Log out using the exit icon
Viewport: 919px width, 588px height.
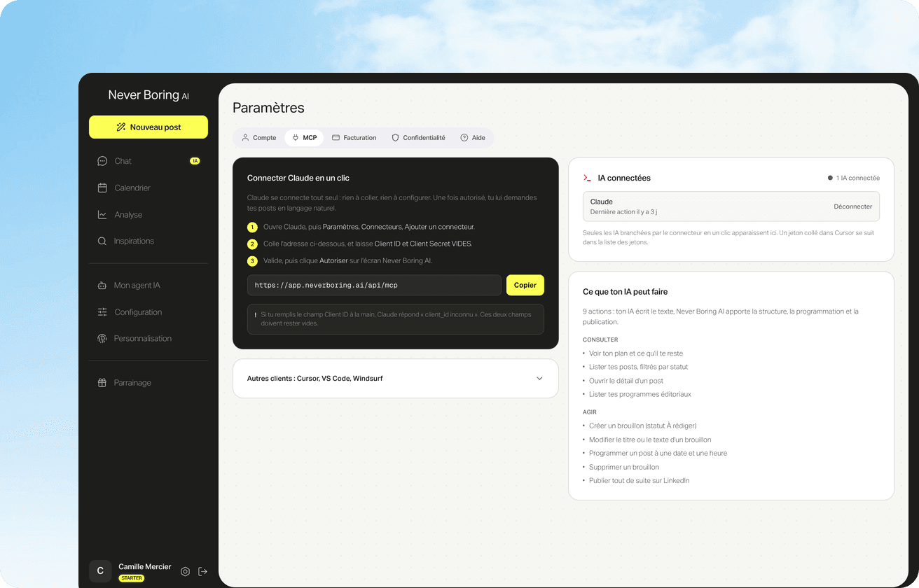click(202, 571)
